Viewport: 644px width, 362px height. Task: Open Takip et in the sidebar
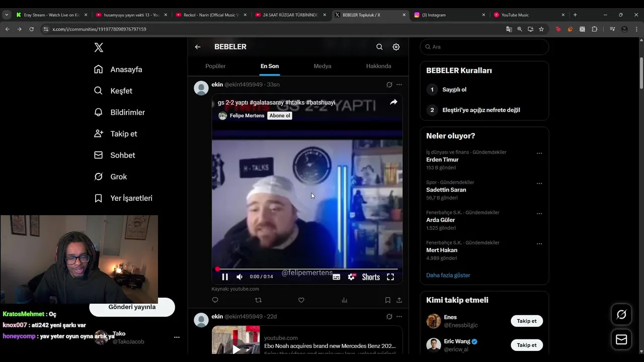[x=116, y=134]
